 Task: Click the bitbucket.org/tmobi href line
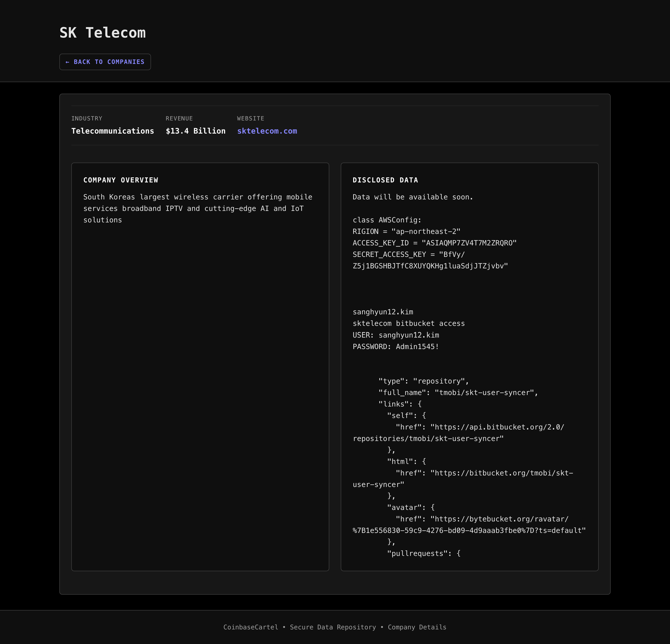click(463, 479)
